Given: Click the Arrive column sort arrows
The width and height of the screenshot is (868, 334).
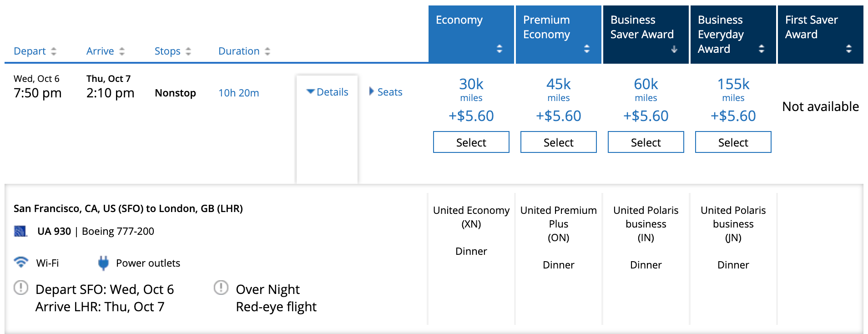Looking at the screenshot, I should 122,51.
